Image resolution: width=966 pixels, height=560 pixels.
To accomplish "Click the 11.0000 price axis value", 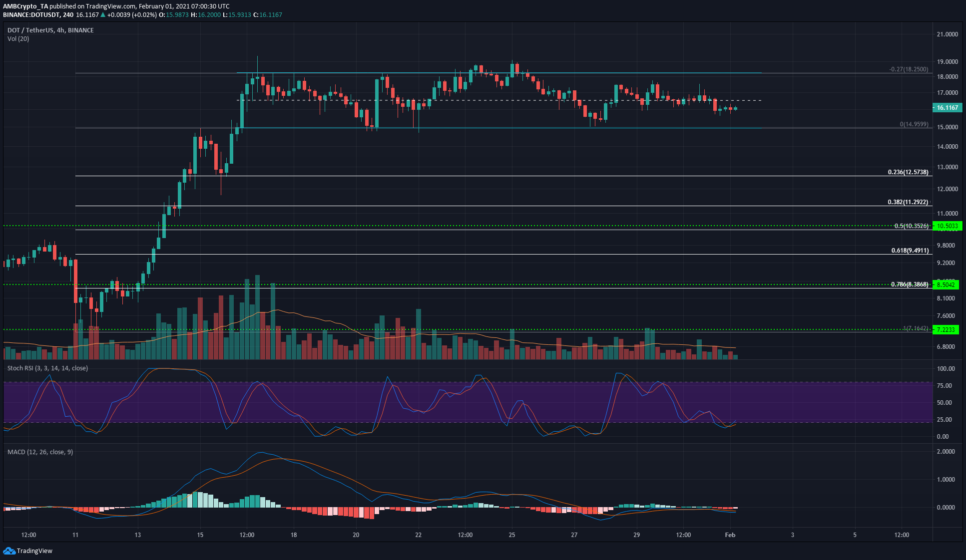I will pos(947,213).
